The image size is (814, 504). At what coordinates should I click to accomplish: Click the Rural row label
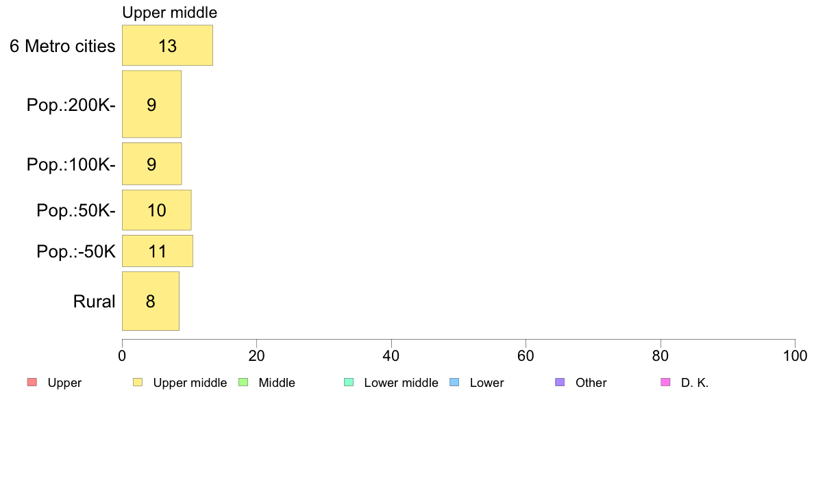pyautogui.click(x=94, y=301)
